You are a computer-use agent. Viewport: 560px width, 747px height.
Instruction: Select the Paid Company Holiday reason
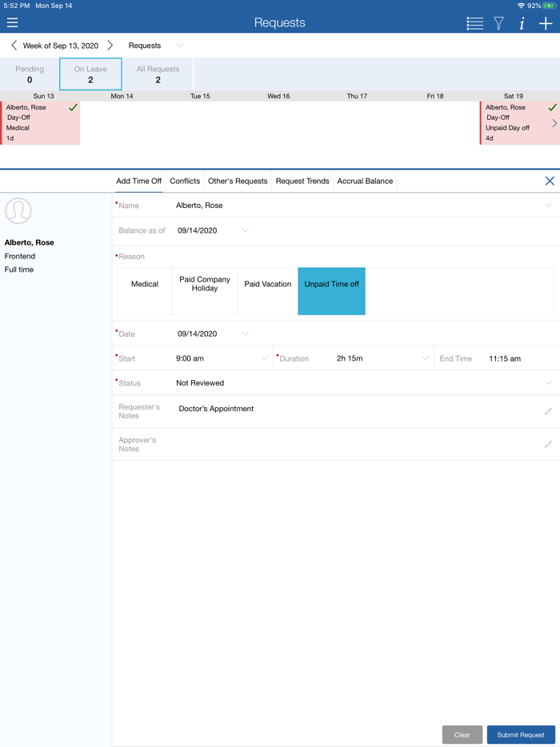tap(205, 291)
